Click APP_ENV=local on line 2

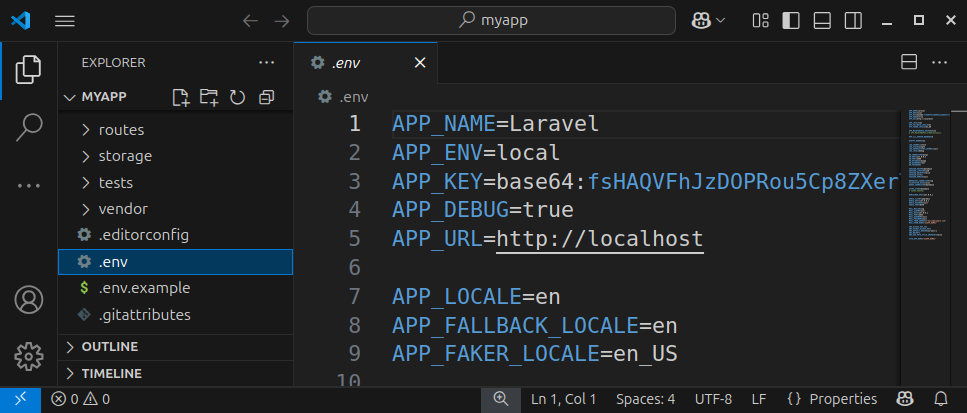pyautogui.click(x=475, y=153)
